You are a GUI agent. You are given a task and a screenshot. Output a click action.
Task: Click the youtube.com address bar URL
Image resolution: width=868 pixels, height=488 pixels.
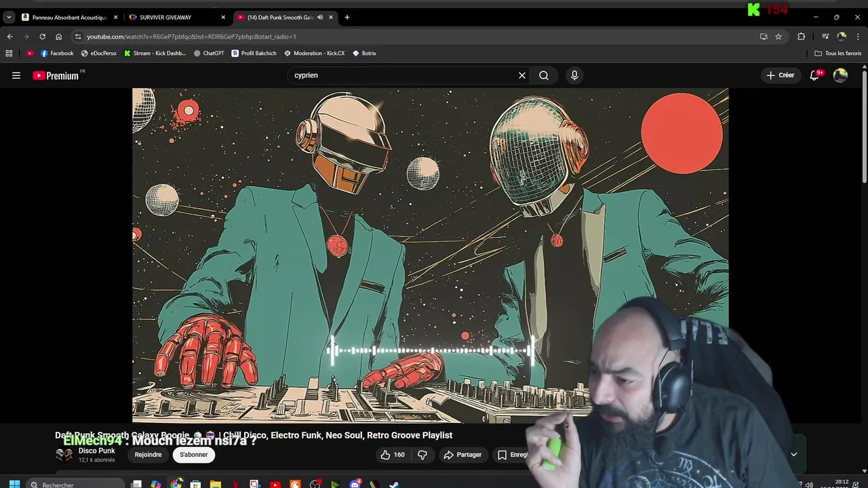(x=191, y=37)
